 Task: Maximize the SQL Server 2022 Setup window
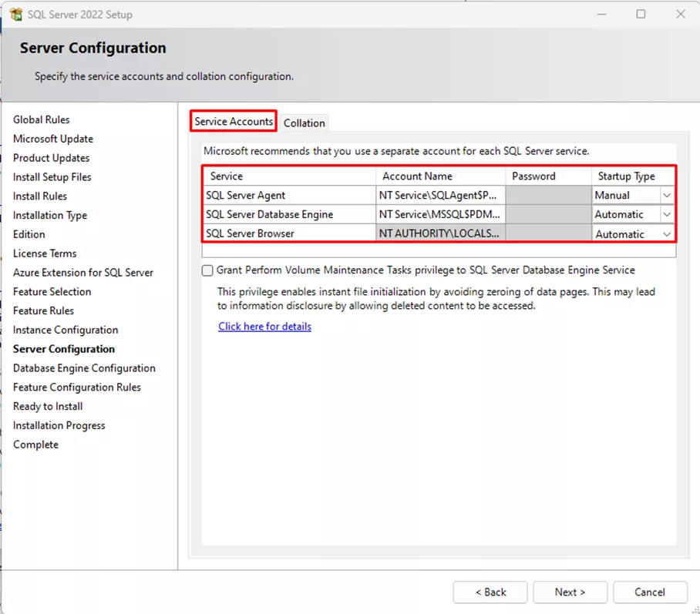point(641,15)
